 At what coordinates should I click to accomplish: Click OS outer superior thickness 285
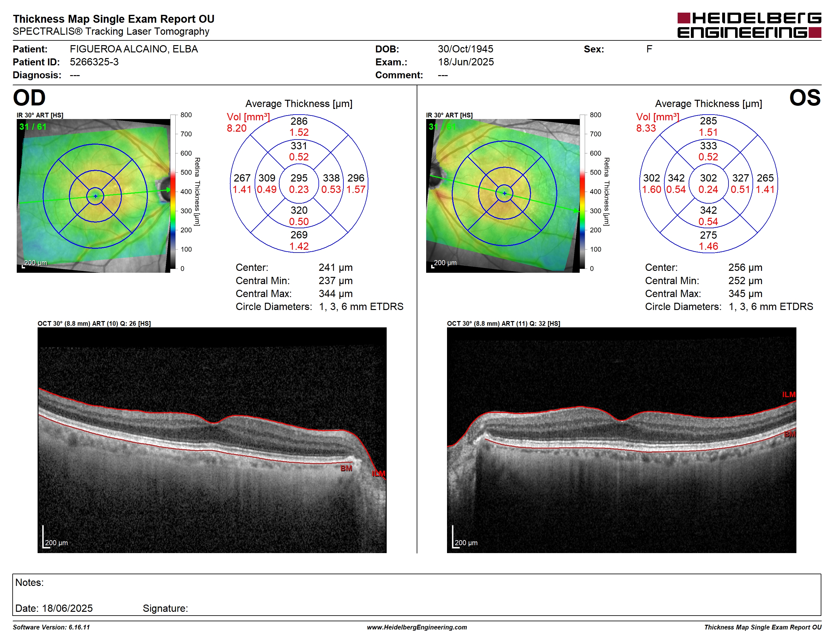coord(708,121)
